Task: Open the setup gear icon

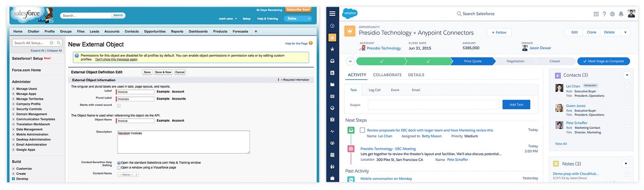Action: click(612, 14)
